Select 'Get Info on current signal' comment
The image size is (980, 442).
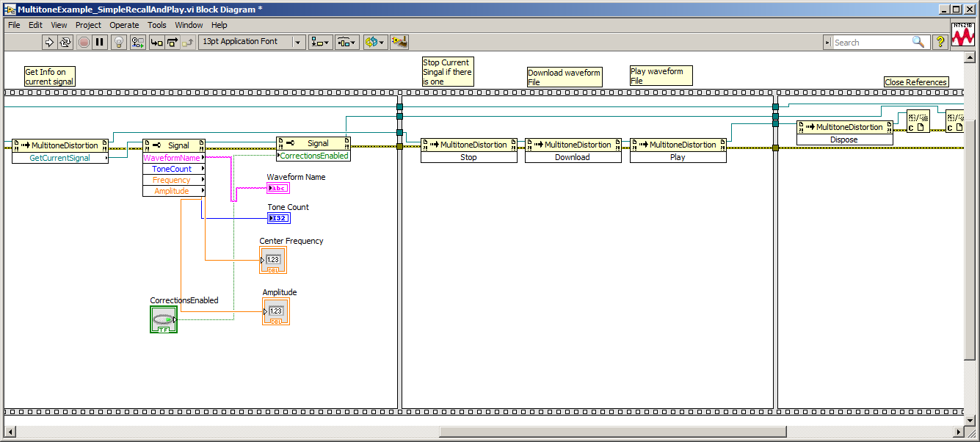tap(49, 76)
